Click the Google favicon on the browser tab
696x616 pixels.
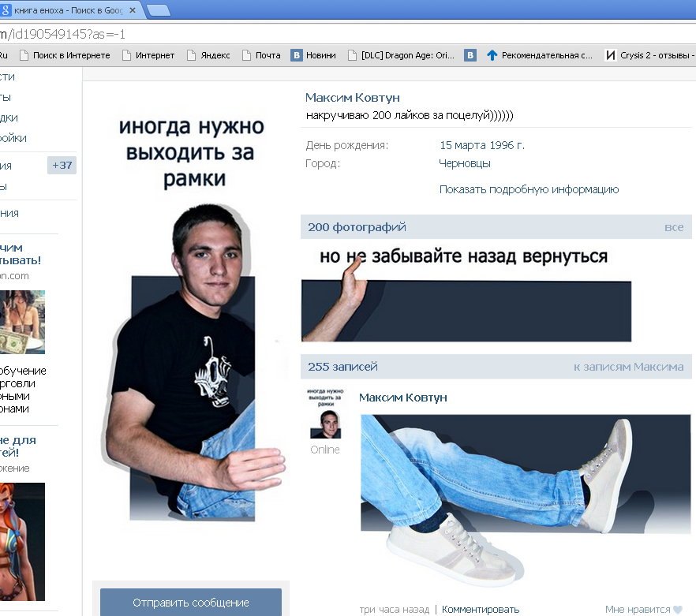tap(6, 9)
